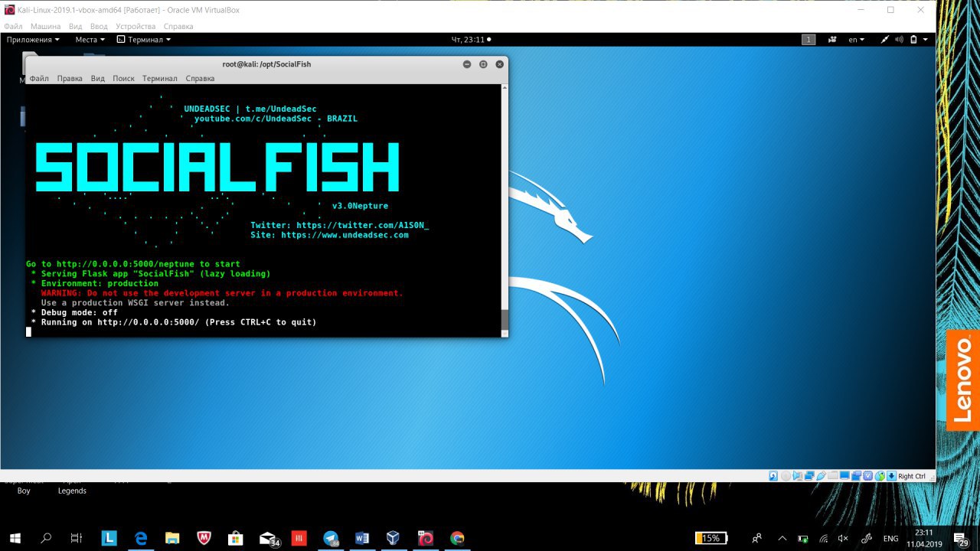Viewport: 980px width, 551px height.
Task: Click Lenovo battery gauge showing 15%
Action: [x=710, y=538]
